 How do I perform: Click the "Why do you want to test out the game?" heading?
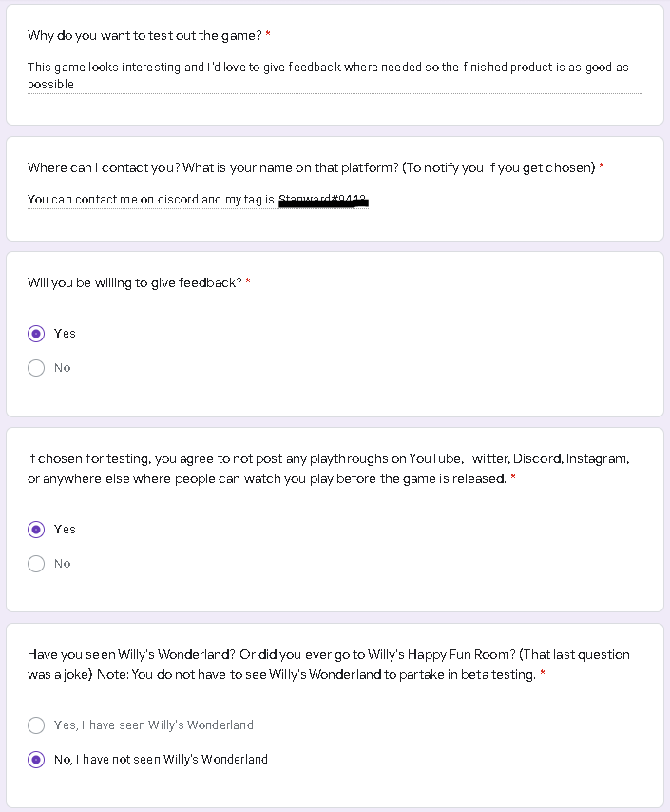(144, 36)
